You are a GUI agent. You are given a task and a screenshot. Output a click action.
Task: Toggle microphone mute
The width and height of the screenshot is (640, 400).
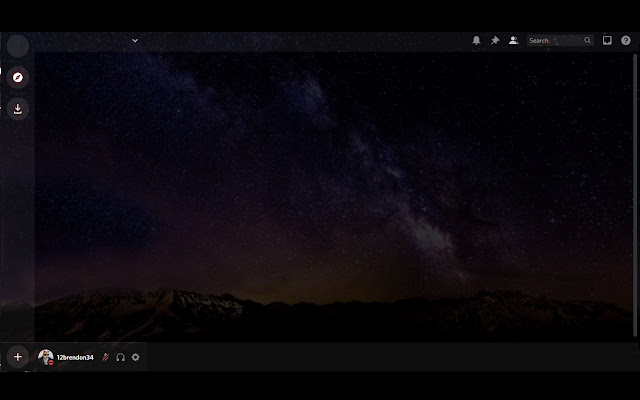[x=106, y=357]
